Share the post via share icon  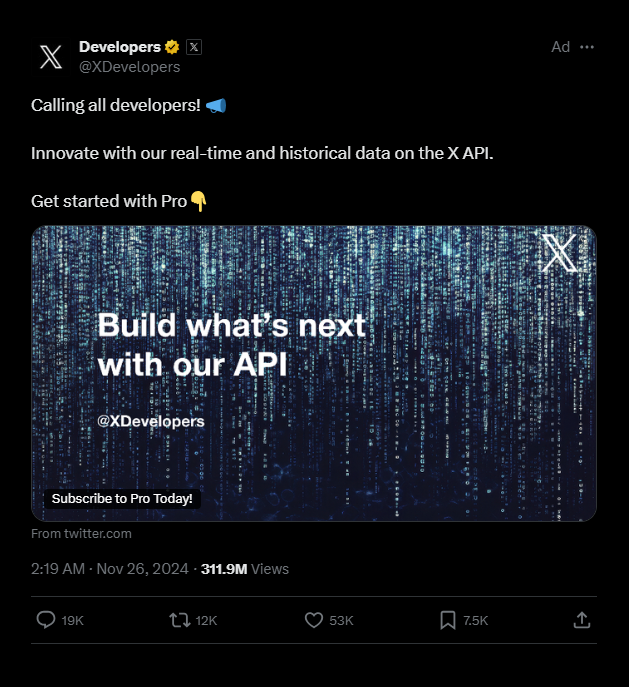[x=582, y=620]
